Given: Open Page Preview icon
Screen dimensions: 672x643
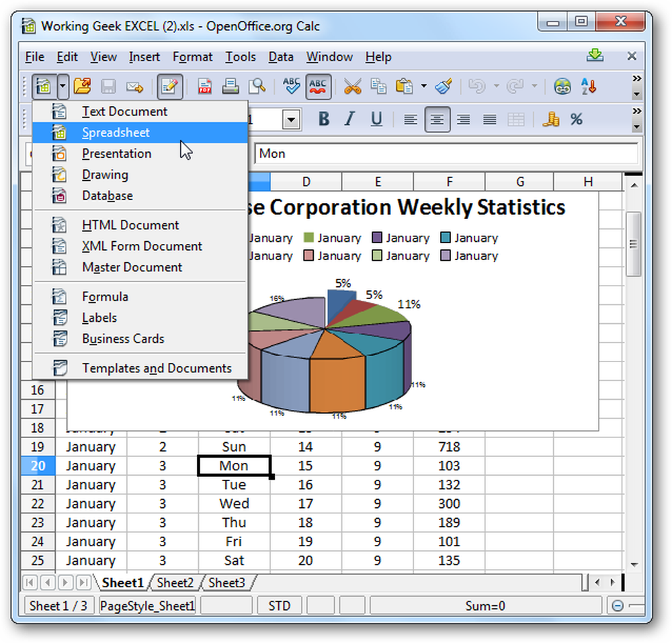Looking at the screenshot, I should pyautogui.click(x=257, y=87).
